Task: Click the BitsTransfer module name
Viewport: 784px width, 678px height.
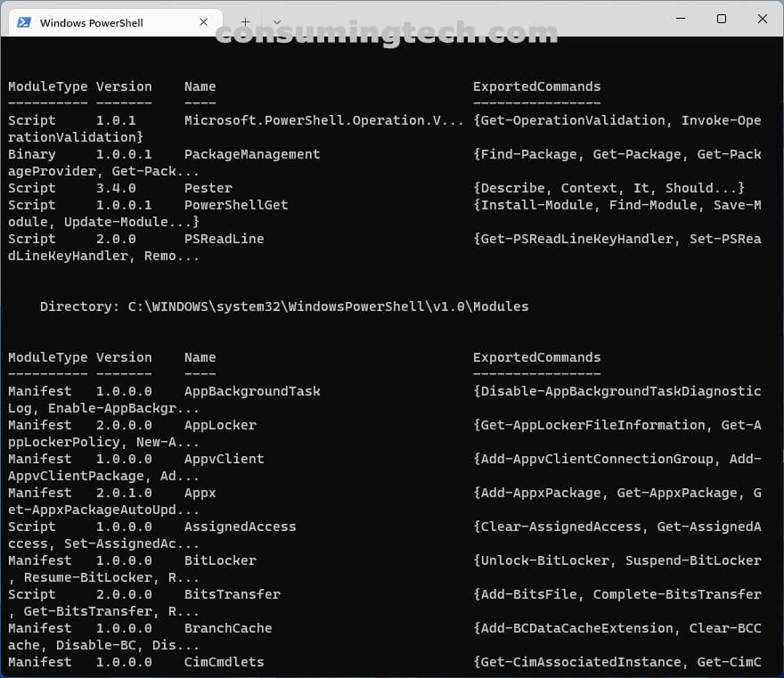Action: click(232, 594)
